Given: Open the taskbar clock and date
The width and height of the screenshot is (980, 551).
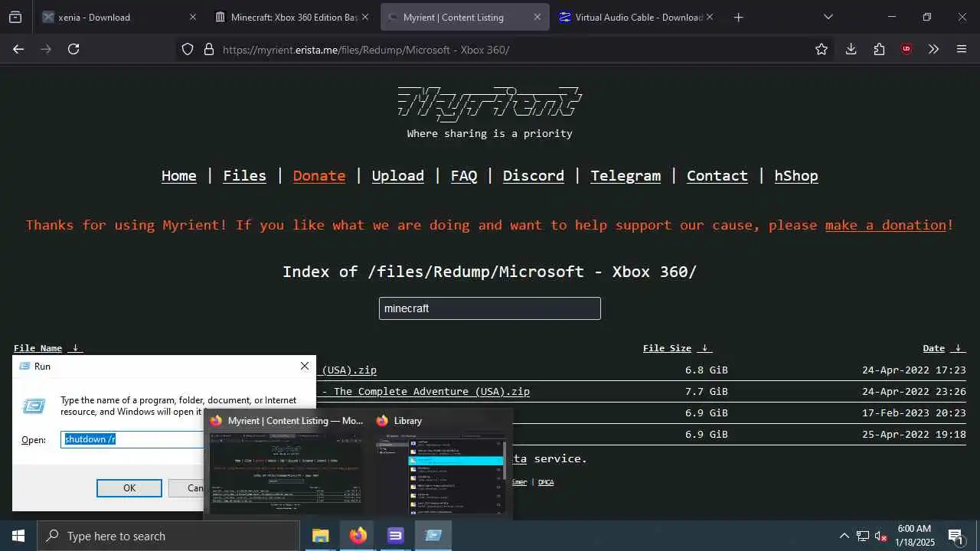Looking at the screenshot, I should point(915,536).
